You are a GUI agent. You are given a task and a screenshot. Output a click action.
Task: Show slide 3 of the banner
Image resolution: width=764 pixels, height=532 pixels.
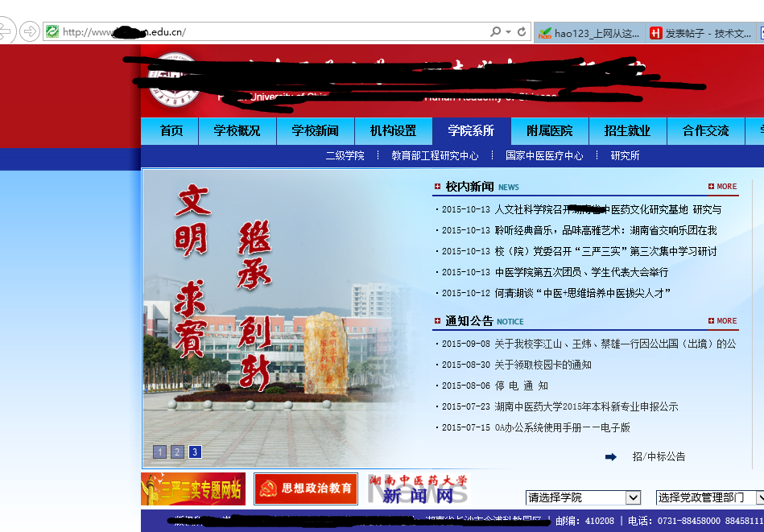coord(195,452)
